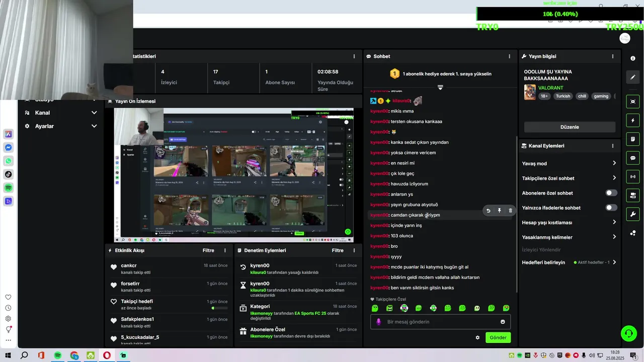Open Yasaklanmış kelimeler chevron
The image size is (644, 362).
(614, 237)
